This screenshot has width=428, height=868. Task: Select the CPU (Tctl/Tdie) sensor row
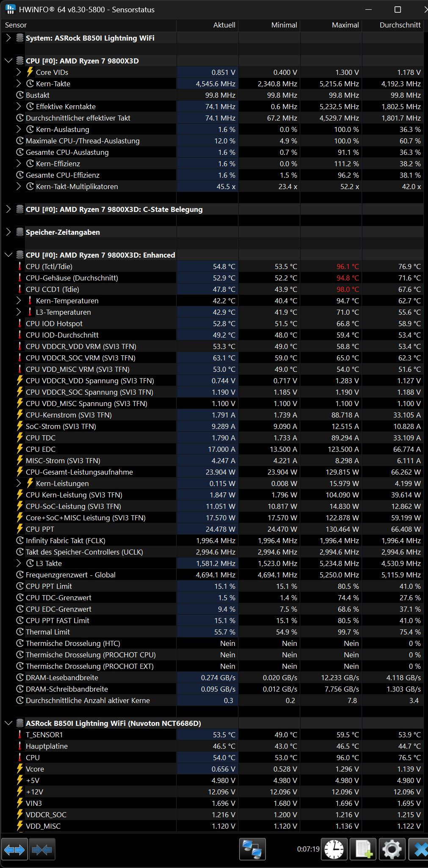[214, 266]
